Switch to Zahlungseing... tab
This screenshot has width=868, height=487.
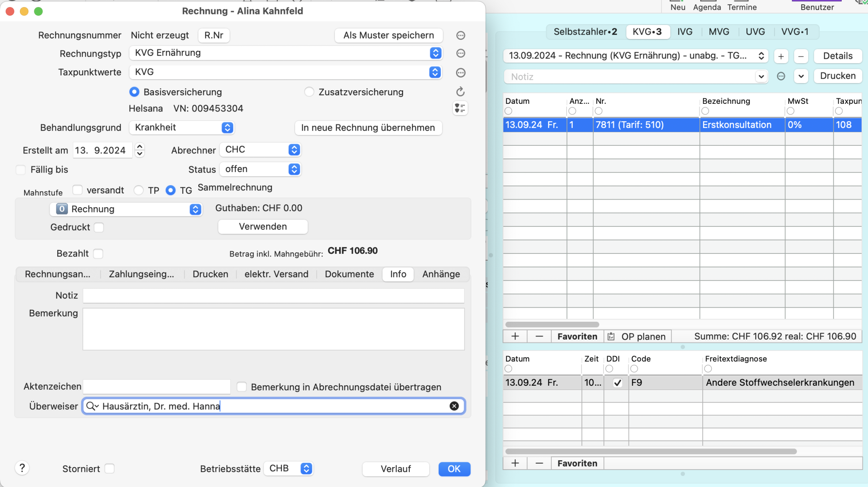tap(142, 274)
